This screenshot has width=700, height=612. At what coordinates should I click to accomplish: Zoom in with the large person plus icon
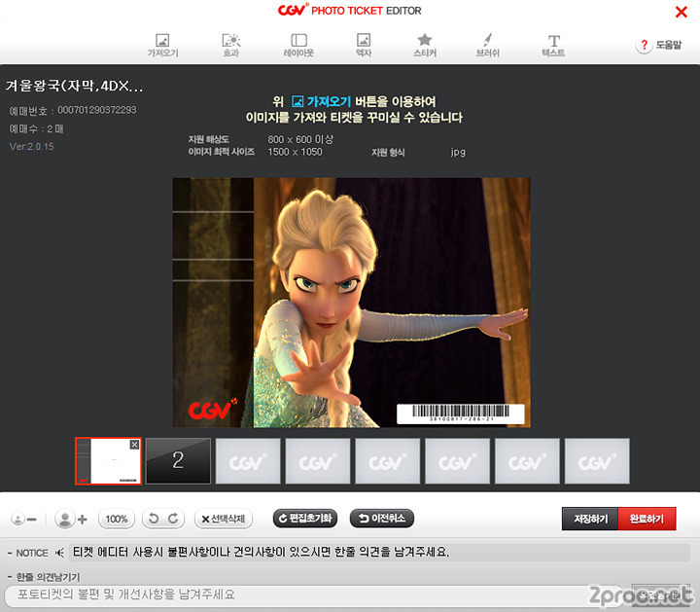pyautogui.click(x=71, y=520)
